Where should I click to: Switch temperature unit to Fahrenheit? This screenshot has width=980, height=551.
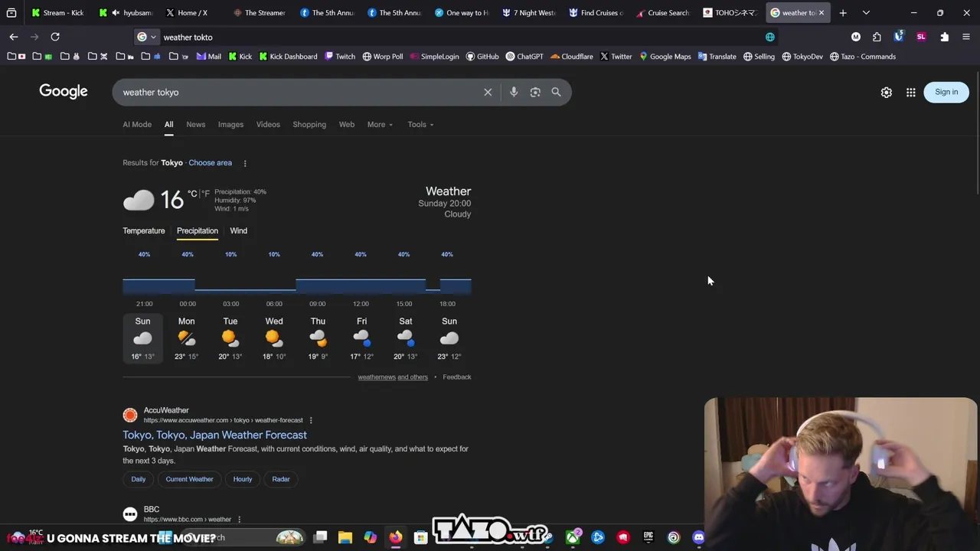click(x=205, y=194)
